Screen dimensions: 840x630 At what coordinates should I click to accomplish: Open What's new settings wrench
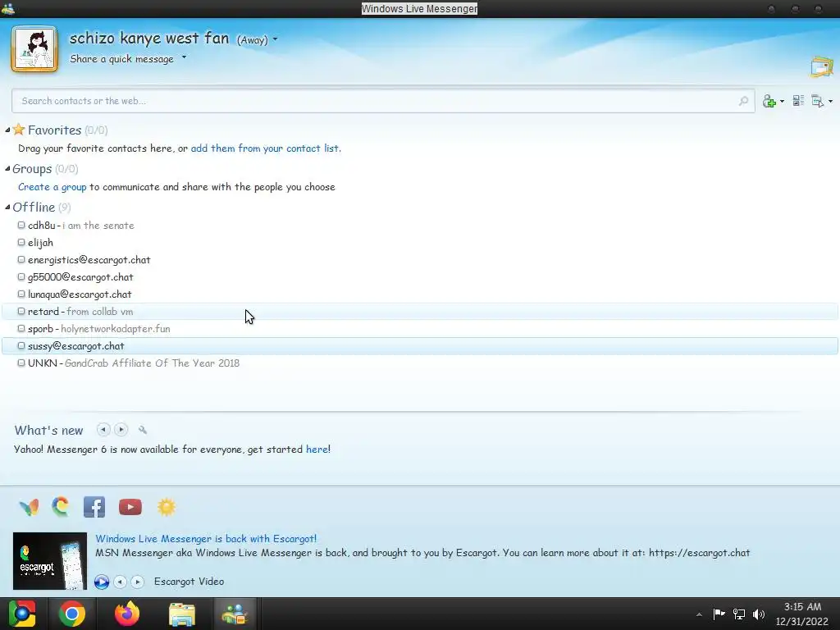click(143, 430)
